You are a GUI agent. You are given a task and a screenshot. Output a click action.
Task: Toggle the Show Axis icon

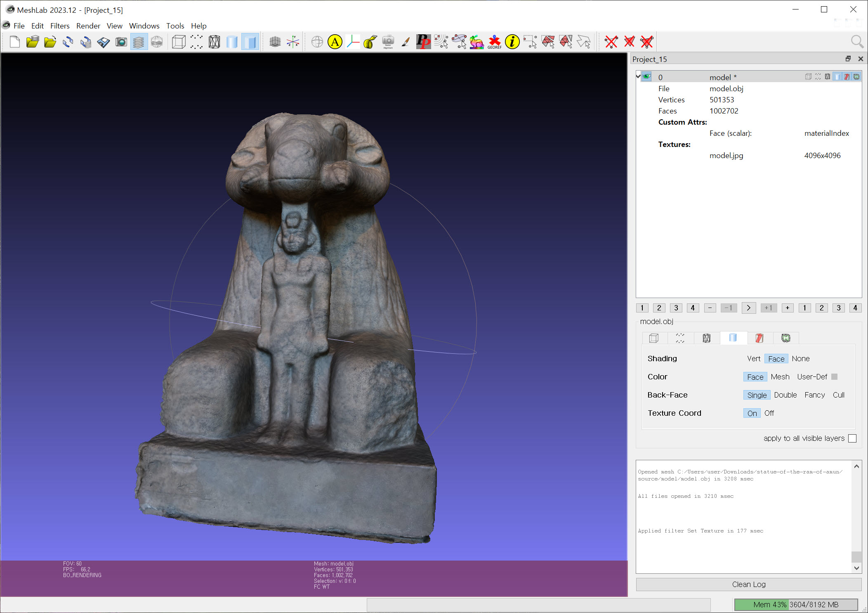293,42
